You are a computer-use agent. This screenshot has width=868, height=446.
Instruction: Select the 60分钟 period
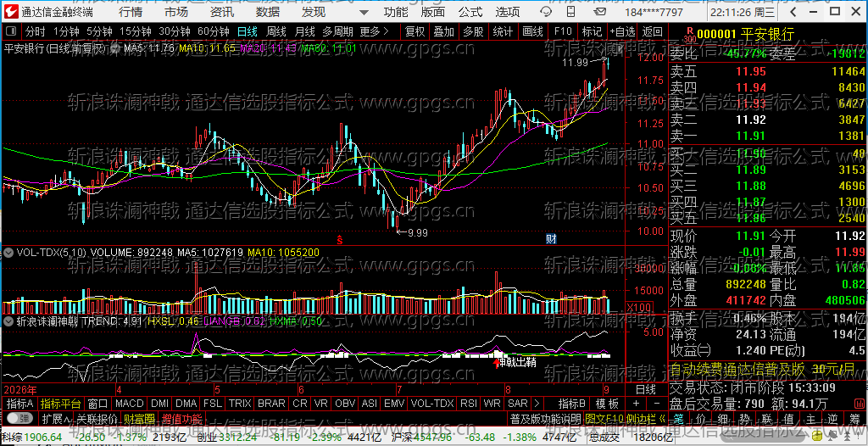(x=213, y=31)
